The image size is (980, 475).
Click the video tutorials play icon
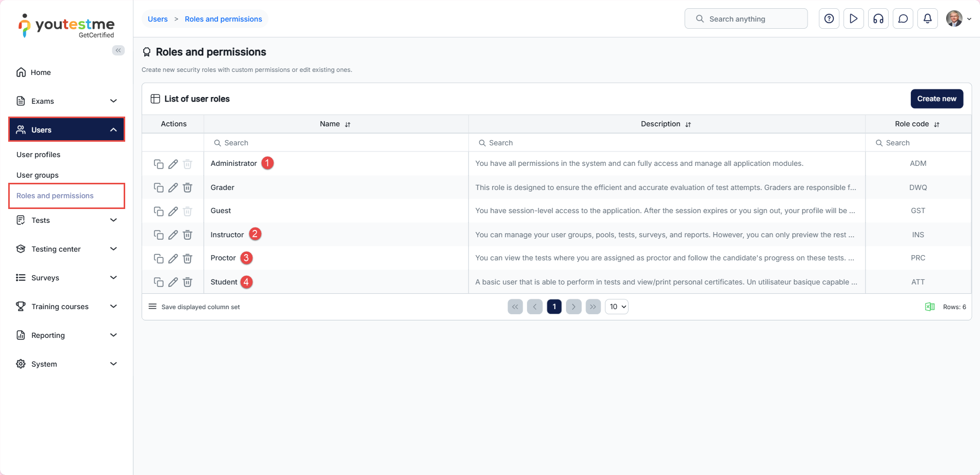pos(854,18)
